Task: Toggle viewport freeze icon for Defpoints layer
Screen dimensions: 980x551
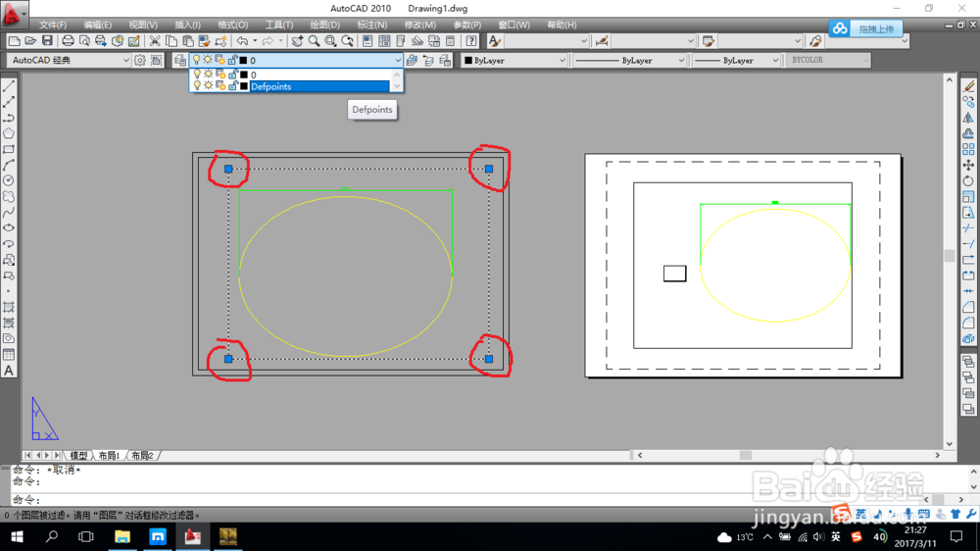Action: [220, 86]
